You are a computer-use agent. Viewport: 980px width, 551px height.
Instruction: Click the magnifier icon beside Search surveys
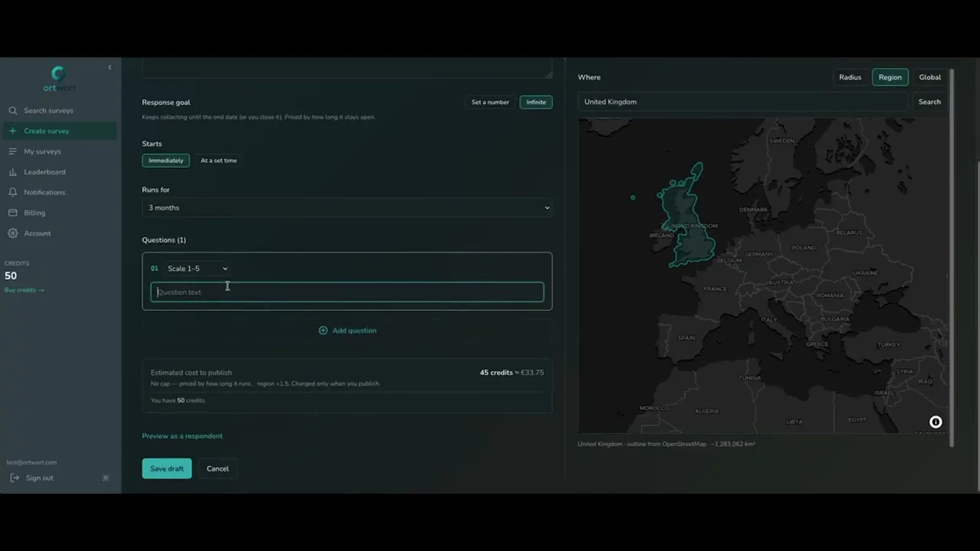13,111
